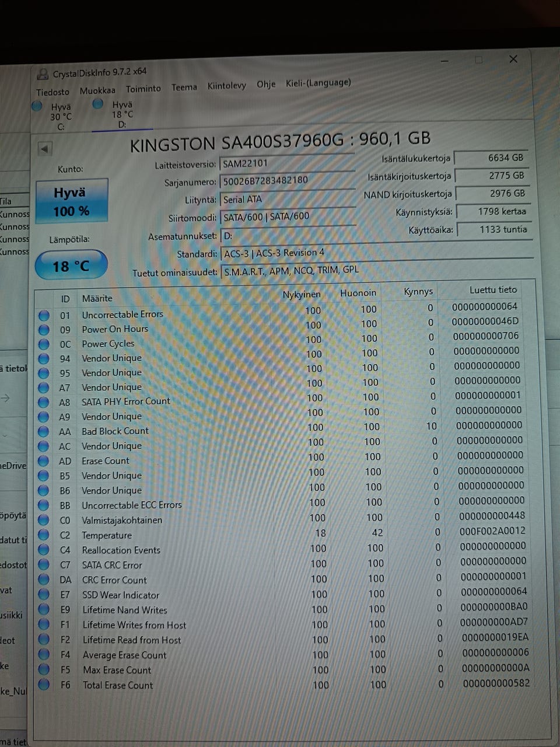The width and height of the screenshot is (560, 747).
Task: Click the NAND kirjoituskertoja 2976 GB value
Action: point(492,193)
